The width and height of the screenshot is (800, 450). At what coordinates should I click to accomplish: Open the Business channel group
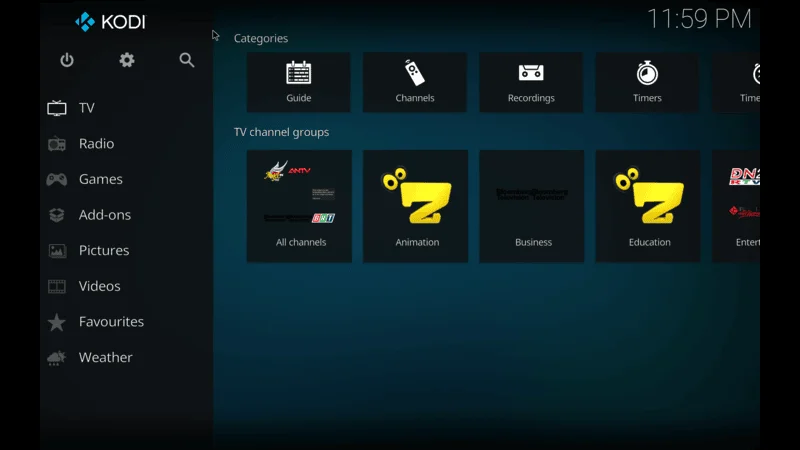pos(532,206)
